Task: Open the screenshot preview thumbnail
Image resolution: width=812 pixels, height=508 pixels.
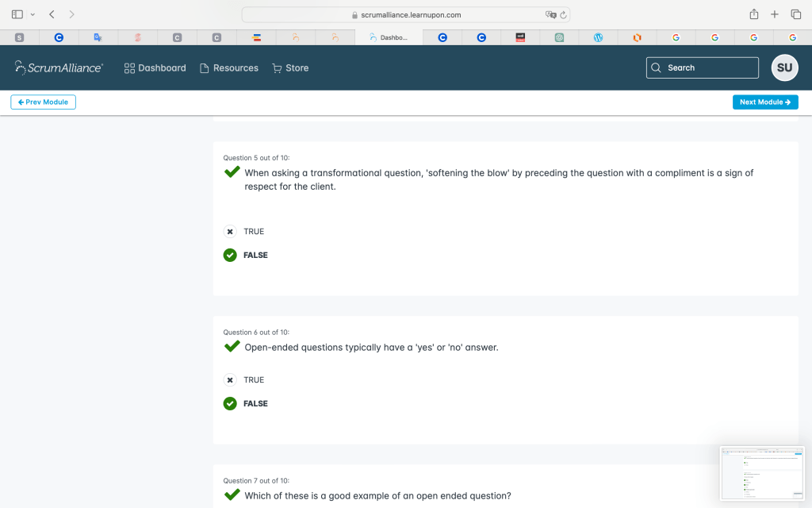Action: point(761,473)
